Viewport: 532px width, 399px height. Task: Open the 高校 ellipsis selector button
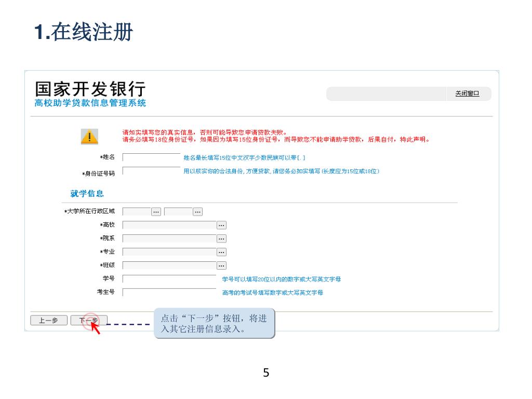click(221, 225)
